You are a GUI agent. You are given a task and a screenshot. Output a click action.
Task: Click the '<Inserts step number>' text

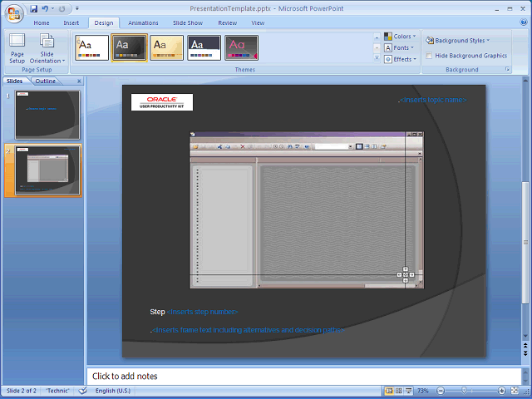pos(203,312)
